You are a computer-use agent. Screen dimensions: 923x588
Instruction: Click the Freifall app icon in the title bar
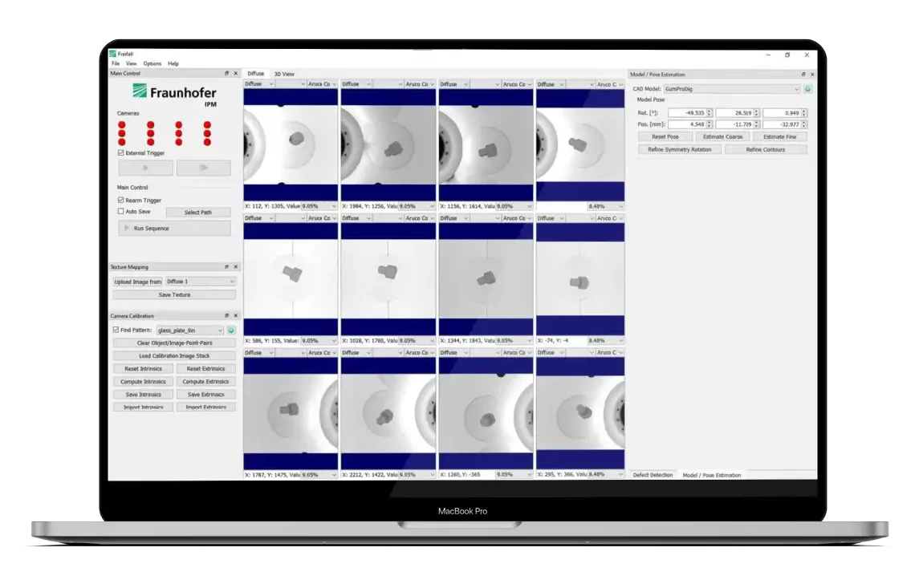pyautogui.click(x=113, y=54)
